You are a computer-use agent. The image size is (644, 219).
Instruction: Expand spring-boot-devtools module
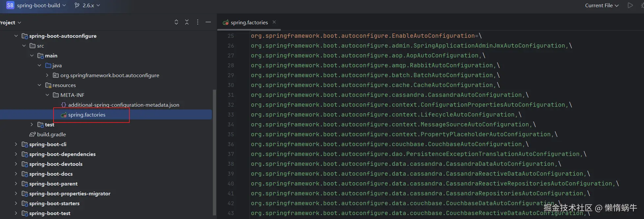click(x=16, y=164)
